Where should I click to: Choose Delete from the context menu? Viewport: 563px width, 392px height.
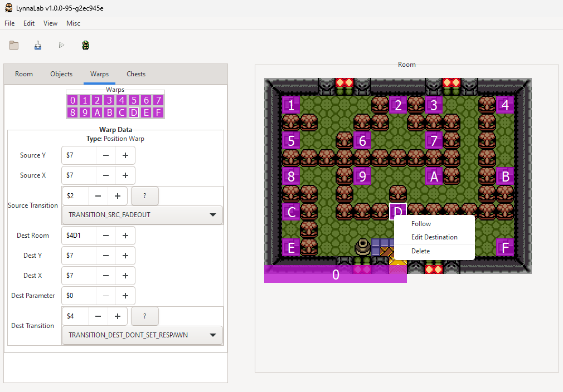434,251
